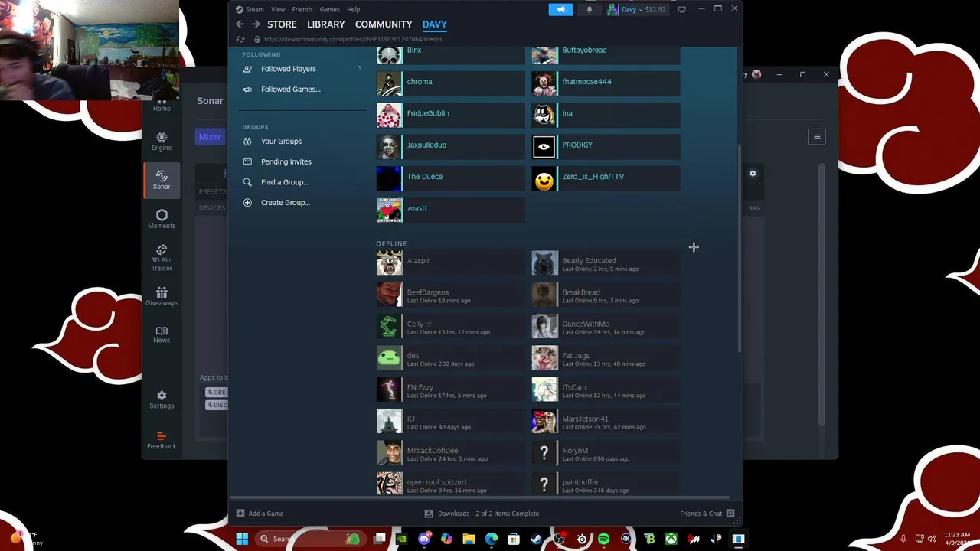Open FridgeGoblin's profile
Screen dimensions: 980x551
(450, 115)
